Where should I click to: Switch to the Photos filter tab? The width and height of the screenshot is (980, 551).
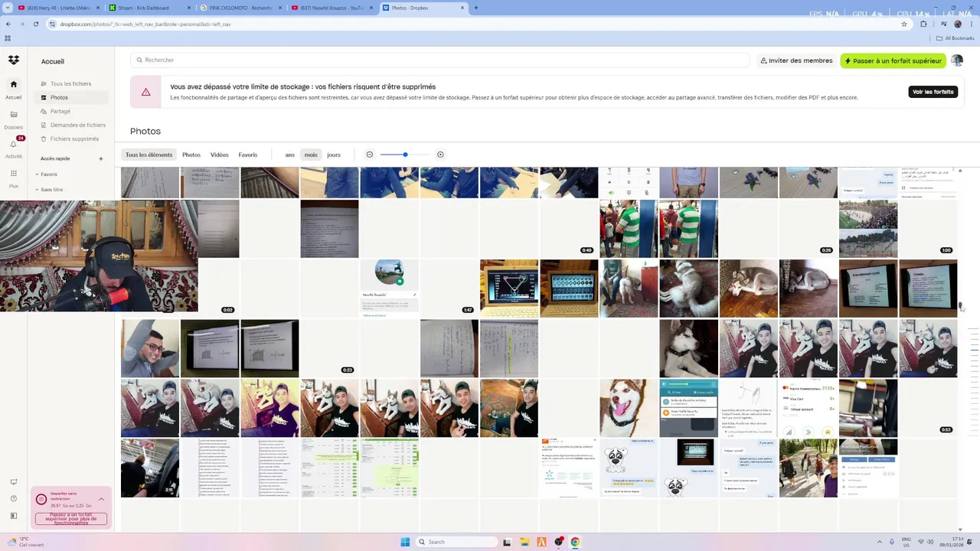(191, 155)
